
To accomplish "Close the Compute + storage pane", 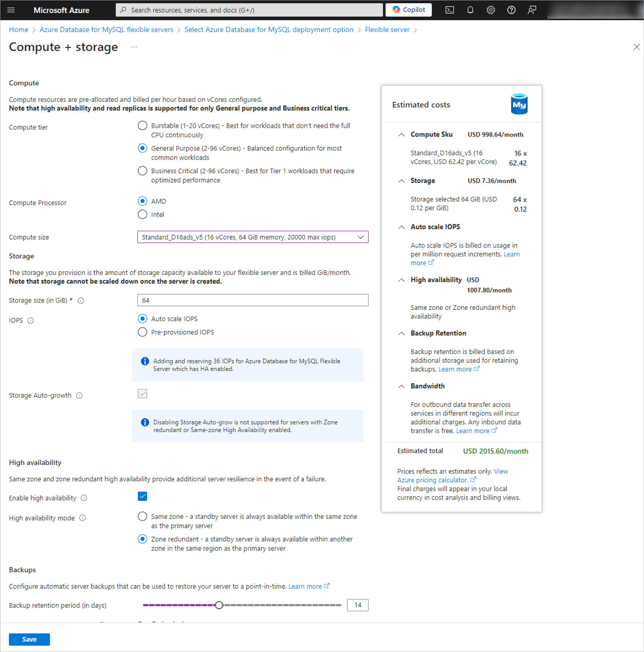I will point(636,47).
